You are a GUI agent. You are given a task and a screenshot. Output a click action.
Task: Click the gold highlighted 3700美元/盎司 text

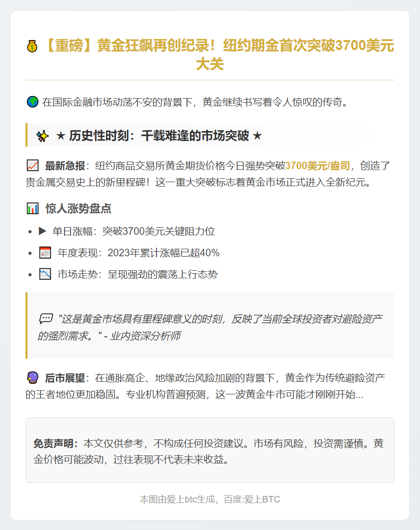point(317,166)
